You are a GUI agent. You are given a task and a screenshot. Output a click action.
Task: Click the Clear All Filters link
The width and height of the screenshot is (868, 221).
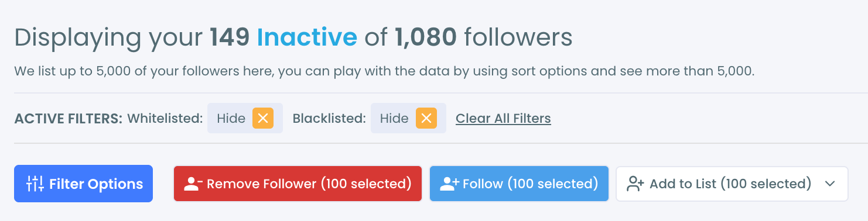coord(503,118)
